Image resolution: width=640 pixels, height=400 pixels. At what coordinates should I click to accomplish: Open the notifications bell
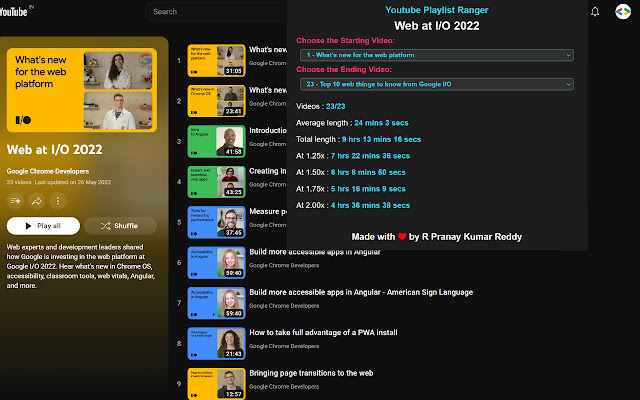click(595, 12)
